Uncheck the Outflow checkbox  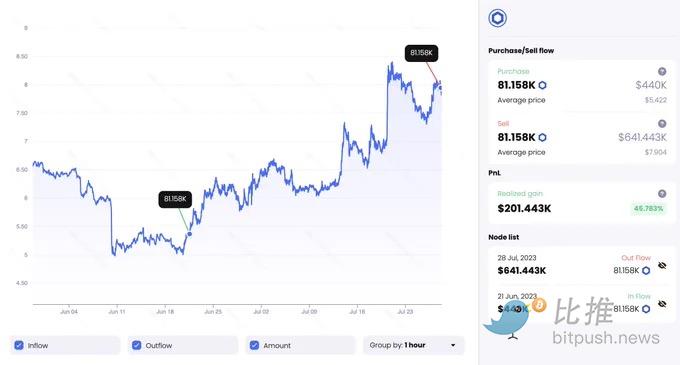click(x=137, y=345)
